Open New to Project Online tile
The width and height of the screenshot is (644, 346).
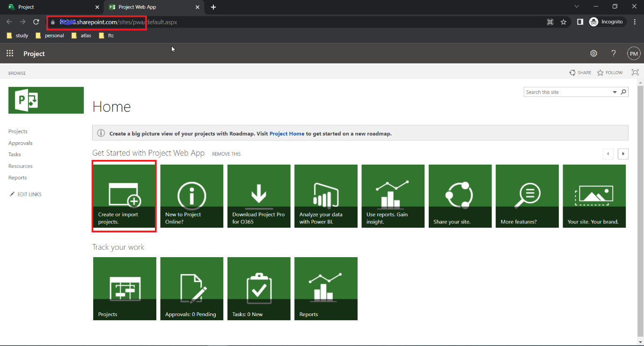tap(192, 196)
